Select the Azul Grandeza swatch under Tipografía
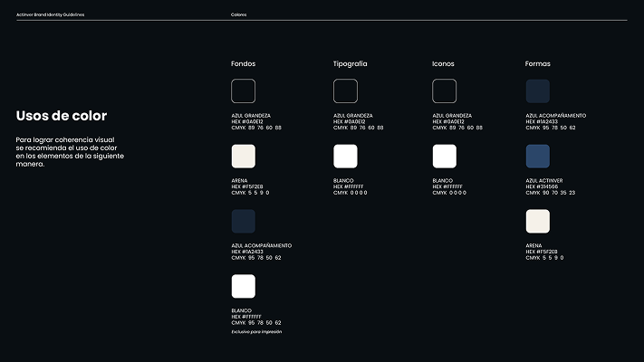 point(345,91)
